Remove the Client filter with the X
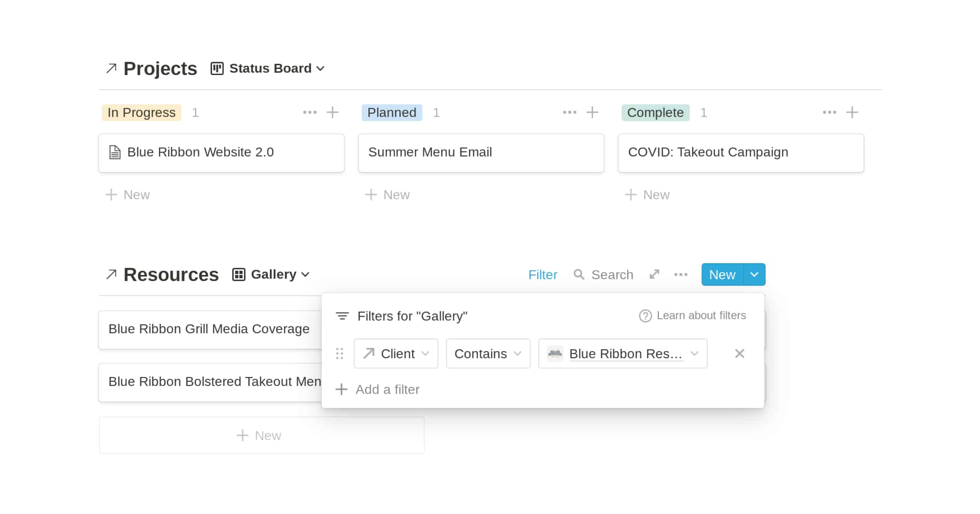The image size is (980, 514). click(x=739, y=353)
